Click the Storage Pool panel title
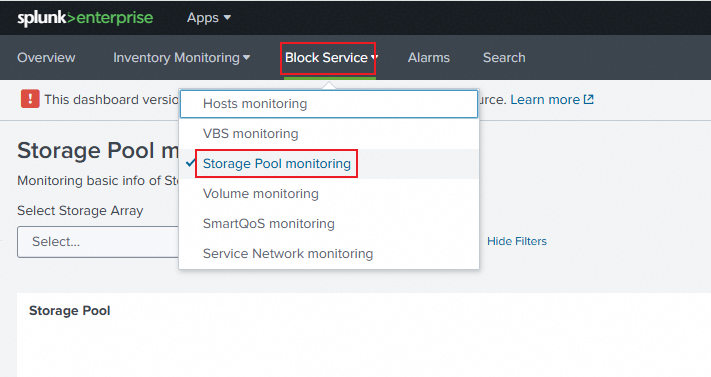The width and height of the screenshot is (711, 377). pyautogui.click(x=69, y=311)
